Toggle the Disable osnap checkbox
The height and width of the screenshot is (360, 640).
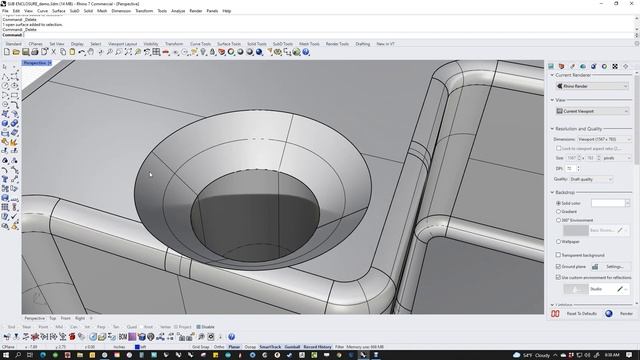[198, 327]
